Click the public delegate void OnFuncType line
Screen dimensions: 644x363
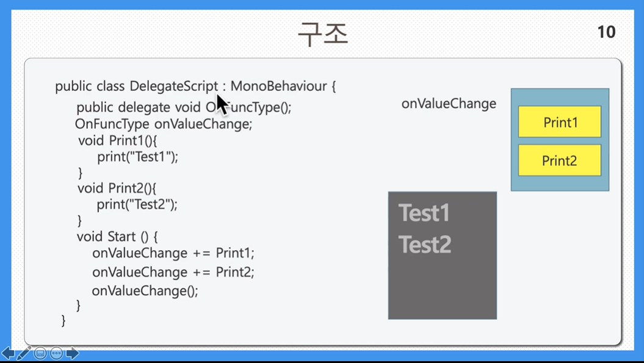184,107
